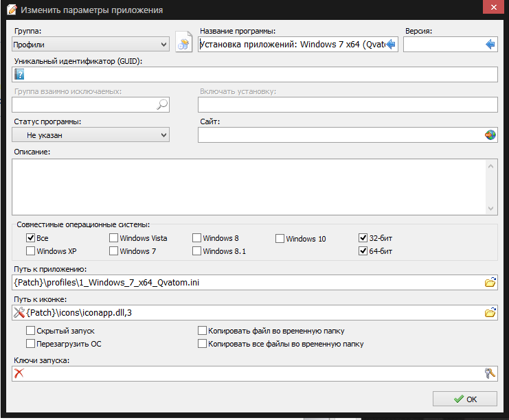
Task: Browse folder for Путь к приложению
Action: coord(490,282)
